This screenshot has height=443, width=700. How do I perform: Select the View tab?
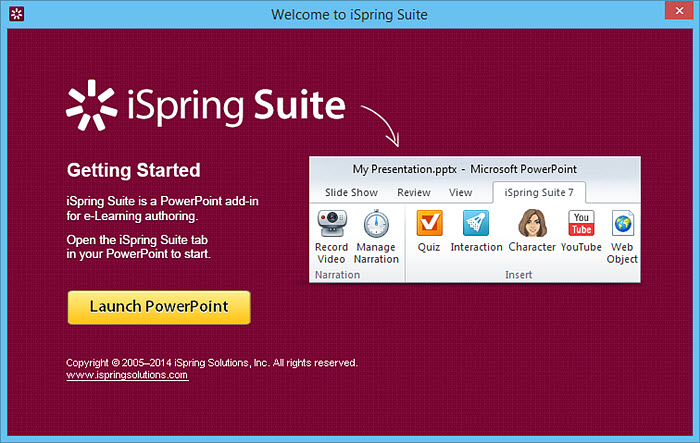[x=460, y=192]
